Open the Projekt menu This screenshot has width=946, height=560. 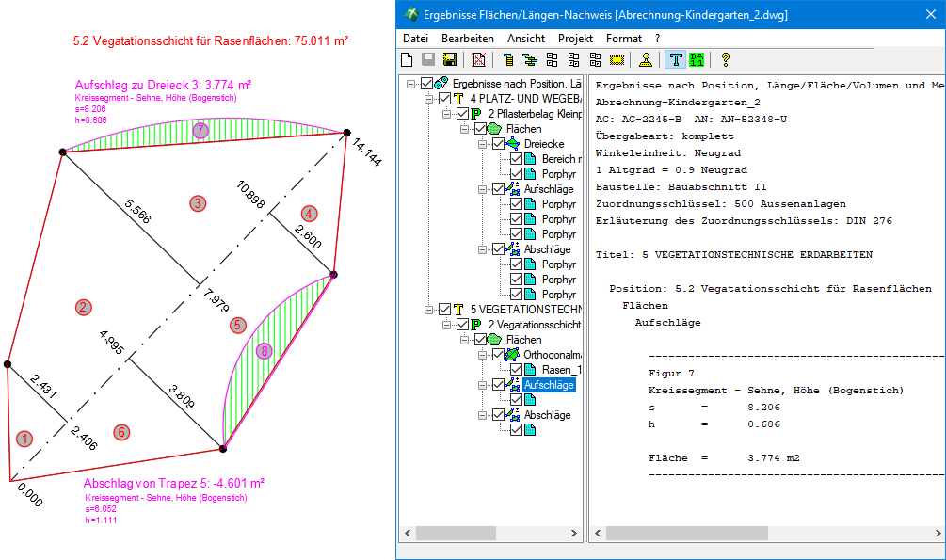[x=575, y=39]
